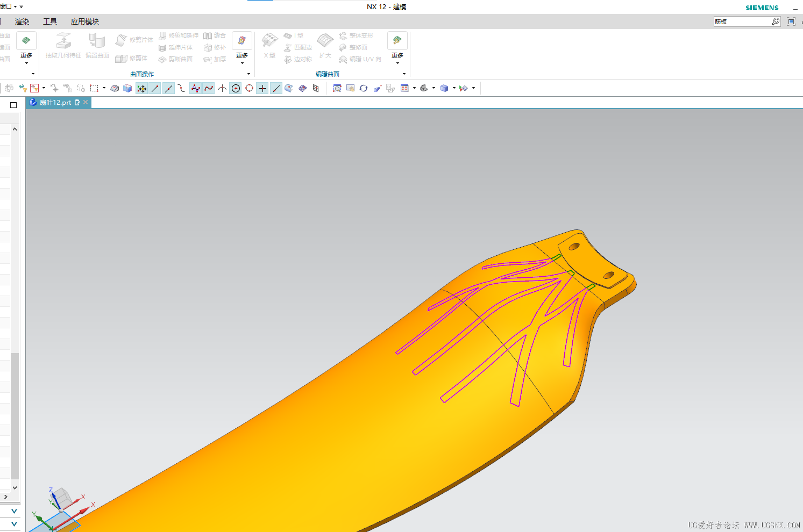Click the rectangle selection icon
The image size is (803, 532).
tap(94, 88)
